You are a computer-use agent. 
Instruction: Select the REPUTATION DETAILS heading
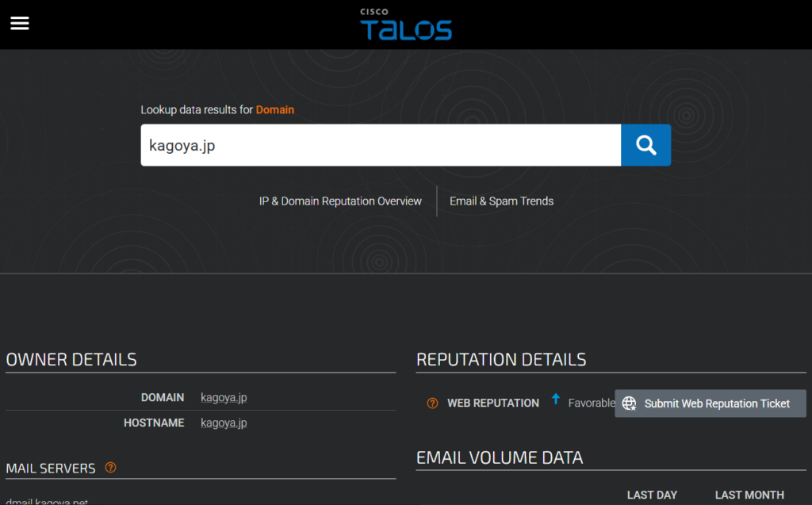(x=501, y=359)
